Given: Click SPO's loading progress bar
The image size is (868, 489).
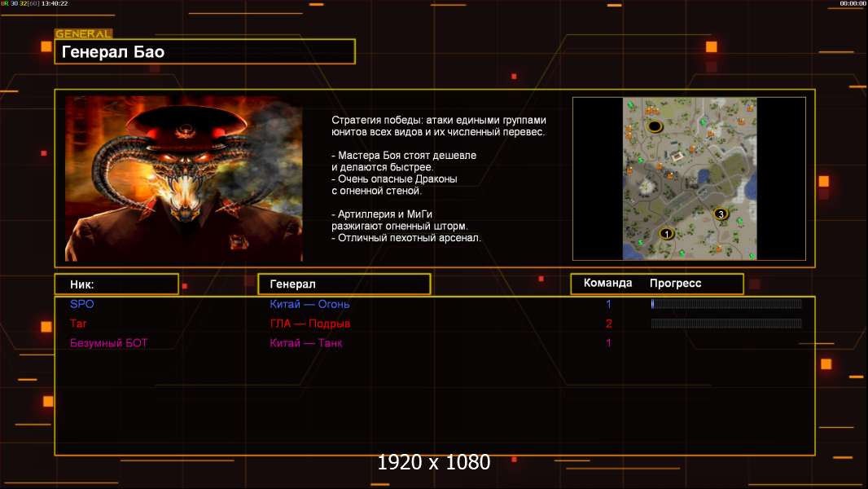Looking at the screenshot, I should coord(726,304).
